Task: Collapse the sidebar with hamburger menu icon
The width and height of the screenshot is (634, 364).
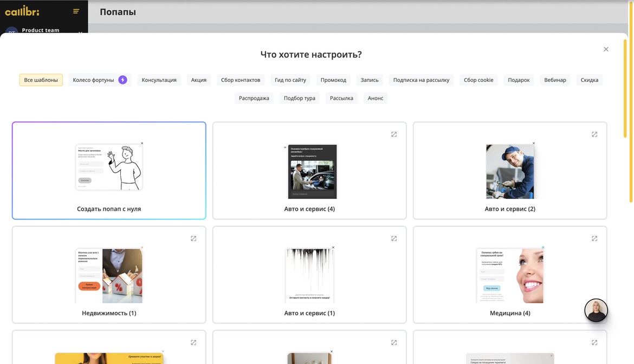Action: (76, 11)
